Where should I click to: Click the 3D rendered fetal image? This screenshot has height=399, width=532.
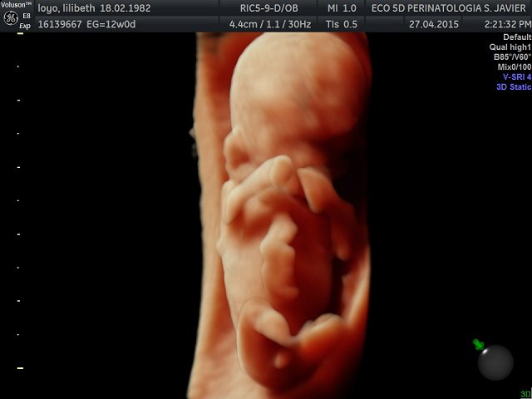pos(282,215)
